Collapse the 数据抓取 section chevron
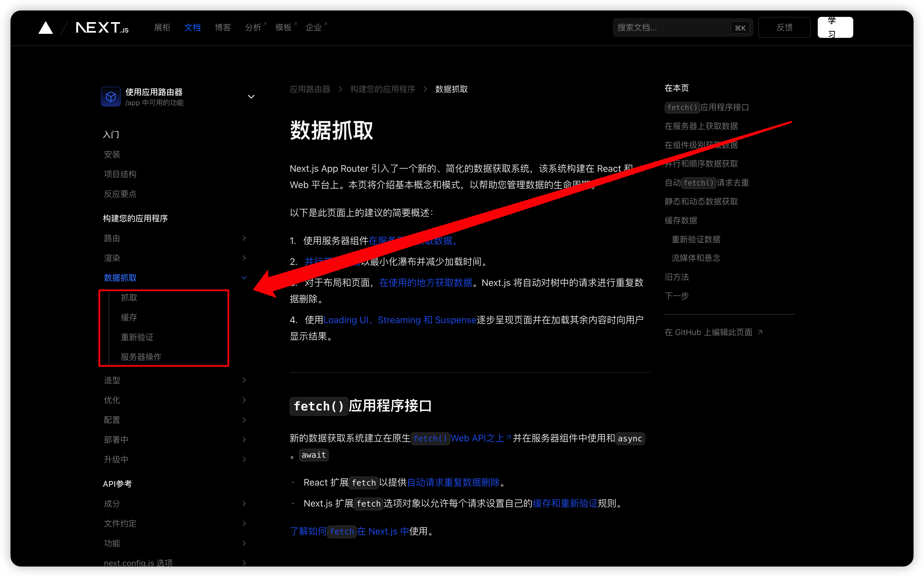 click(244, 277)
